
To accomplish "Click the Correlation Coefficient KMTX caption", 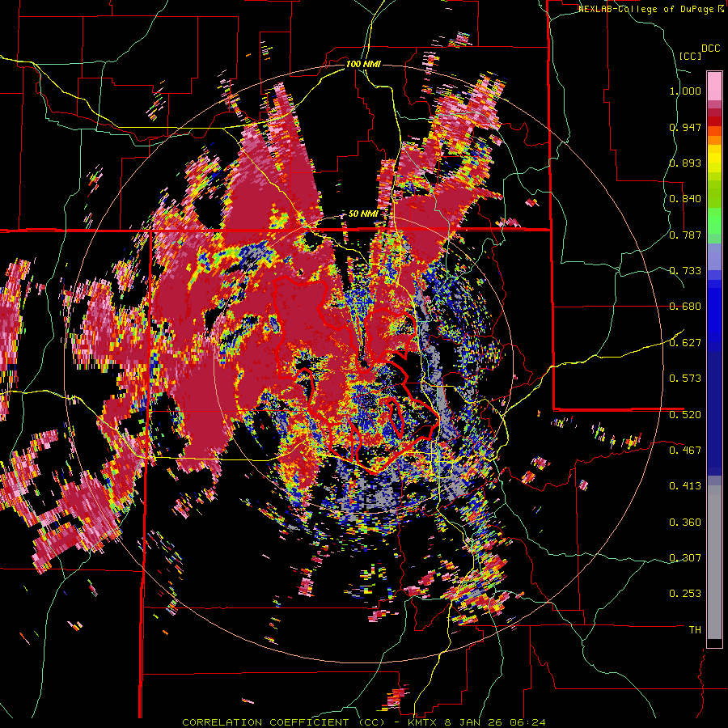I will pyautogui.click(x=363, y=722).
